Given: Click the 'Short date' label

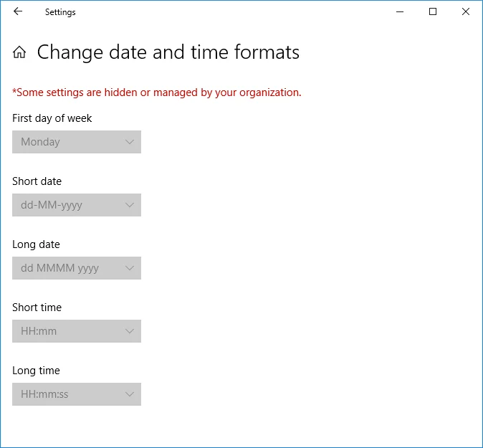Looking at the screenshot, I should click(37, 181).
